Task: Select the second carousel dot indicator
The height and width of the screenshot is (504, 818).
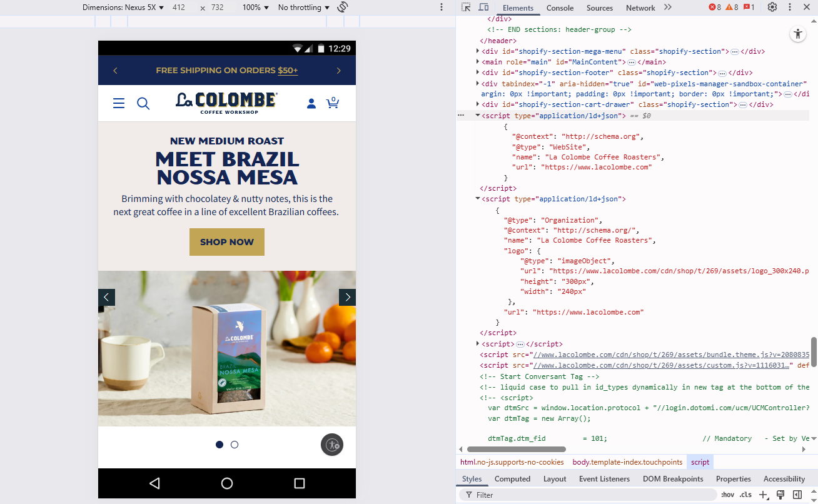Action: pos(235,445)
